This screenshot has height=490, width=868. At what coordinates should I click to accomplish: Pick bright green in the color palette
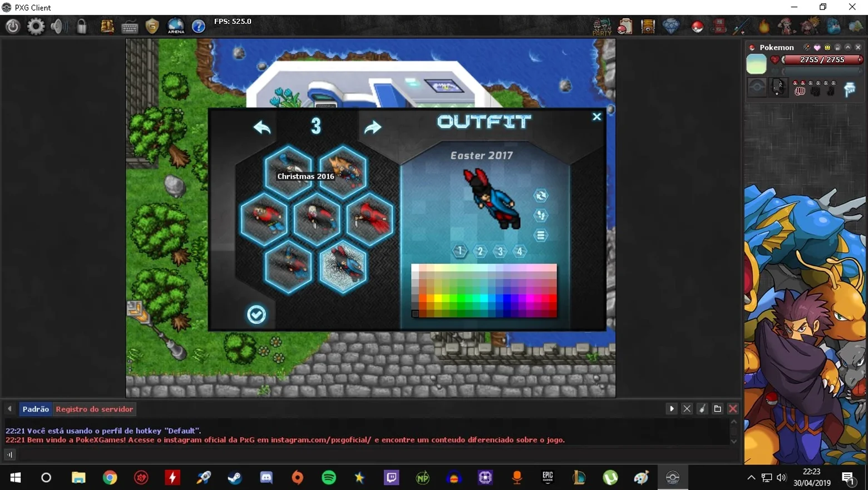461,299
